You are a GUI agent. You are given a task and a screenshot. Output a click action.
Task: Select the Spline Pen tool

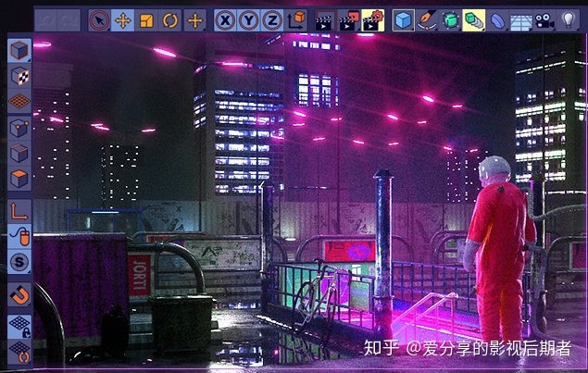point(427,20)
